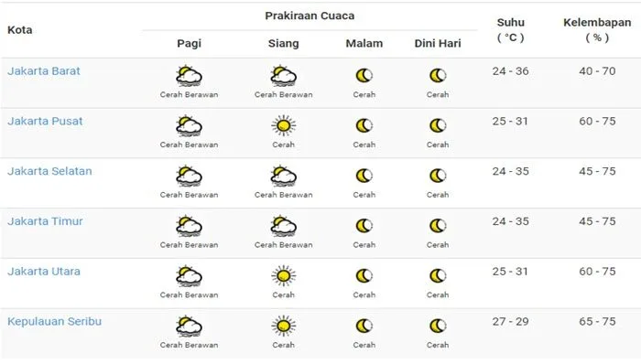The height and width of the screenshot is (364, 641).
Task: Open the Jakarta Selatan city link
Action: coord(49,171)
